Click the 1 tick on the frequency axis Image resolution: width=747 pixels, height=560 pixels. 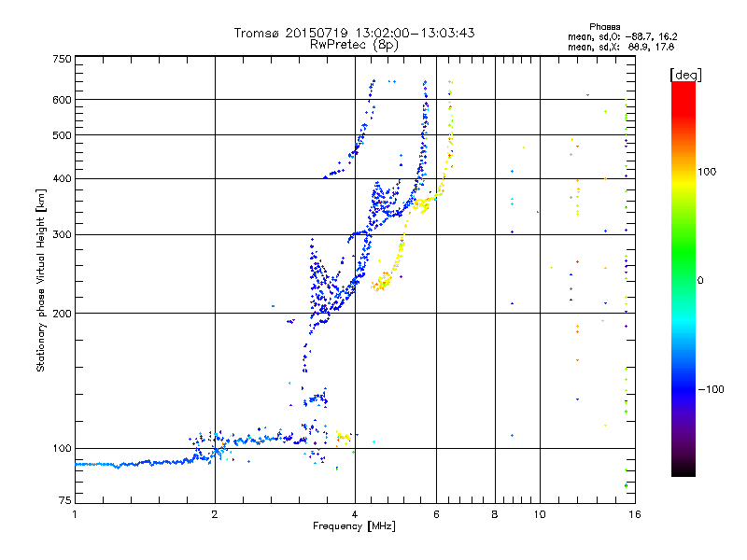tap(75, 514)
